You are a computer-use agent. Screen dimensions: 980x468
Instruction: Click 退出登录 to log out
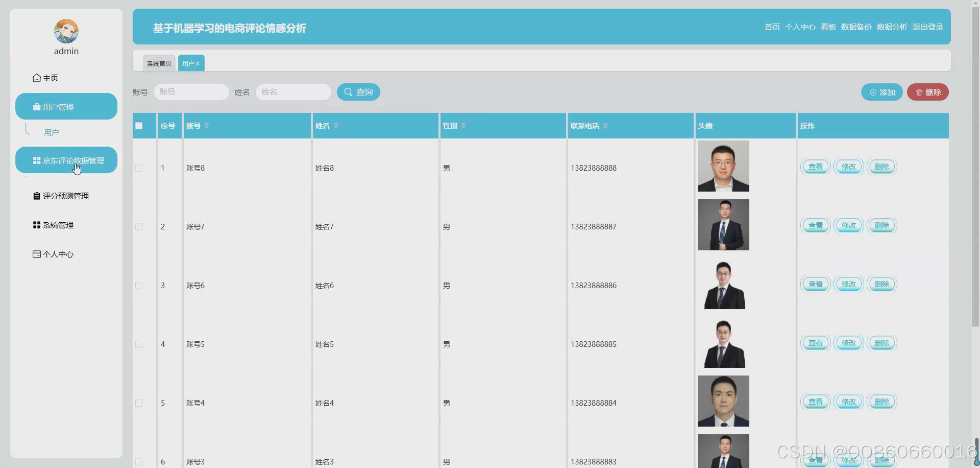[x=928, y=27]
